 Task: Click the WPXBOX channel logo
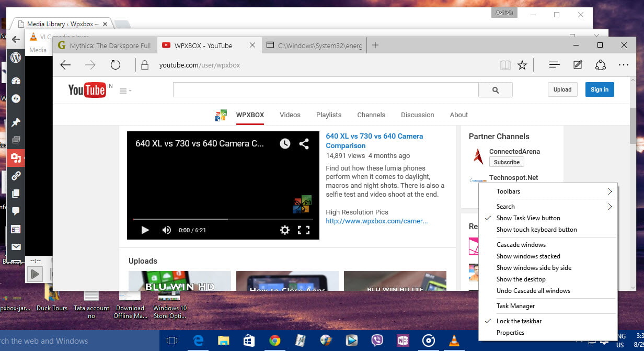[221, 115]
